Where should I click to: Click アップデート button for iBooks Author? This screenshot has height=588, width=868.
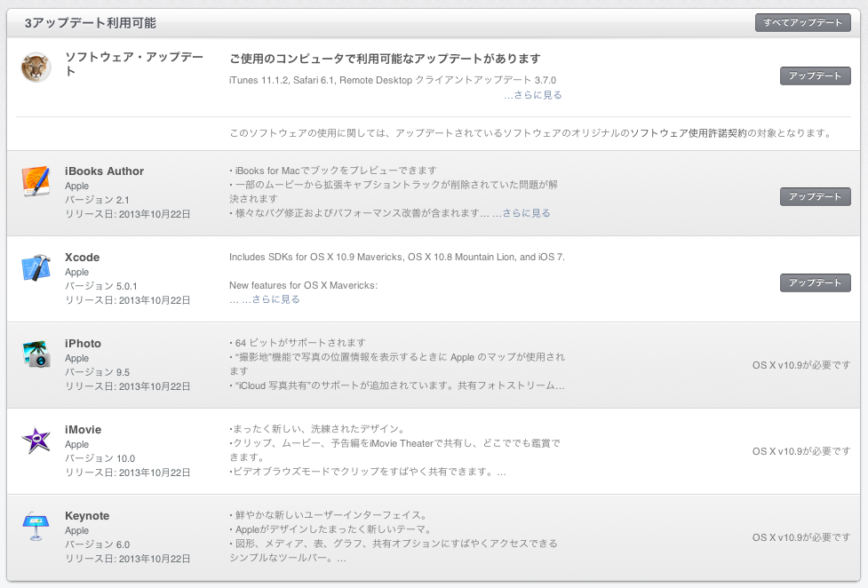pos(816,196)
